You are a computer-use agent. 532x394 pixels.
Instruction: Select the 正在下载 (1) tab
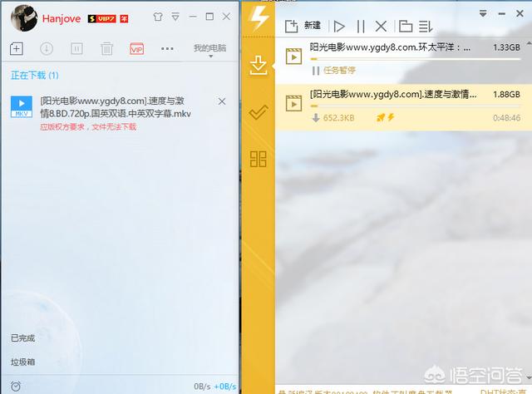click(35, 76)
